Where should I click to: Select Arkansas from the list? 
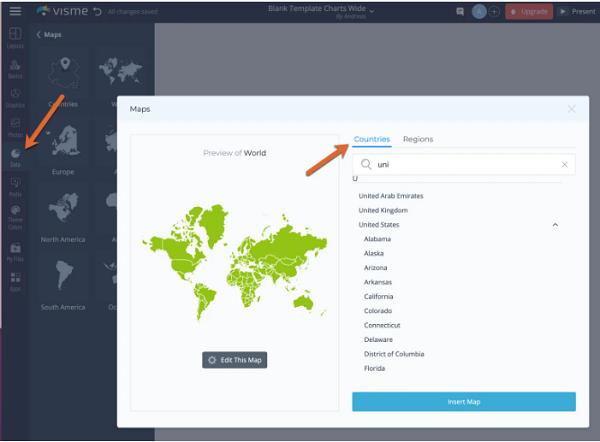[x=378, y=282]
